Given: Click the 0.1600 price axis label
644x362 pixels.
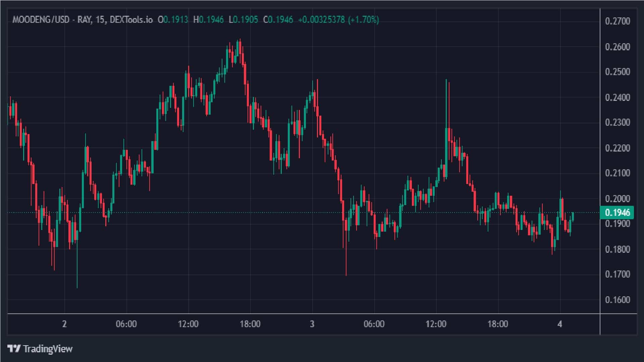Looking at the screenshot, I should pos(618,300).
